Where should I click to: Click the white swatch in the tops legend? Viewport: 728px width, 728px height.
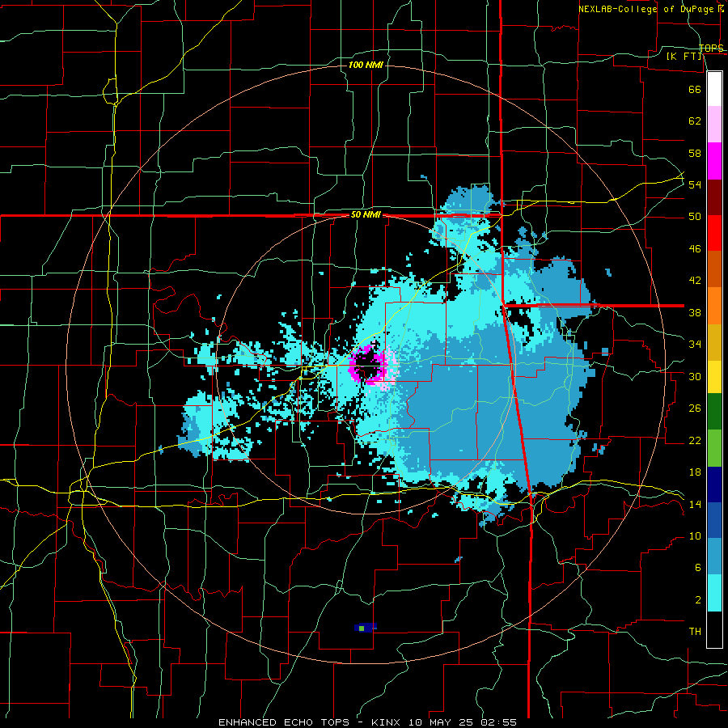point(714,89)
